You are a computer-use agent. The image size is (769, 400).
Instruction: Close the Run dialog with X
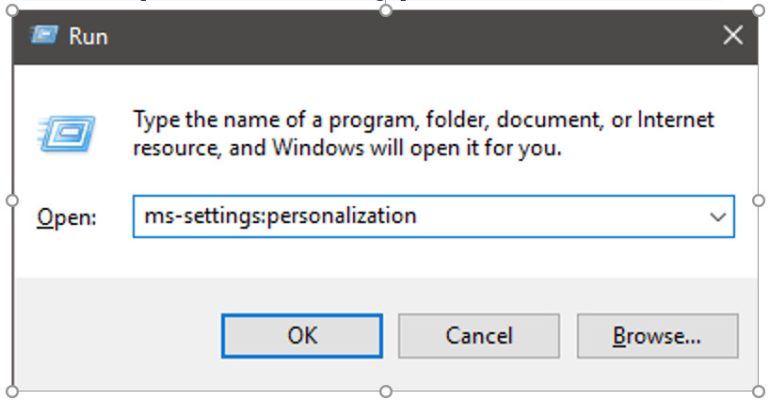[x=733, y=35]
